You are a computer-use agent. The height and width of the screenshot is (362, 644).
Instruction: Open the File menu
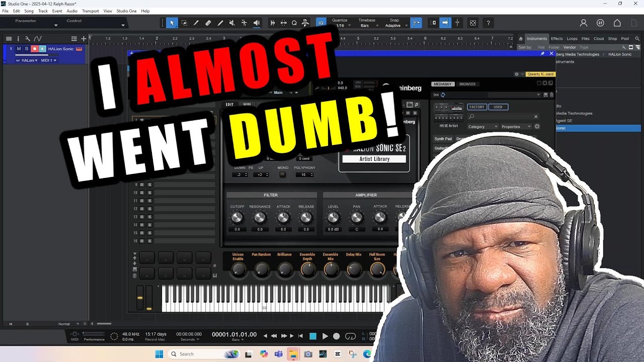[5, 11]
